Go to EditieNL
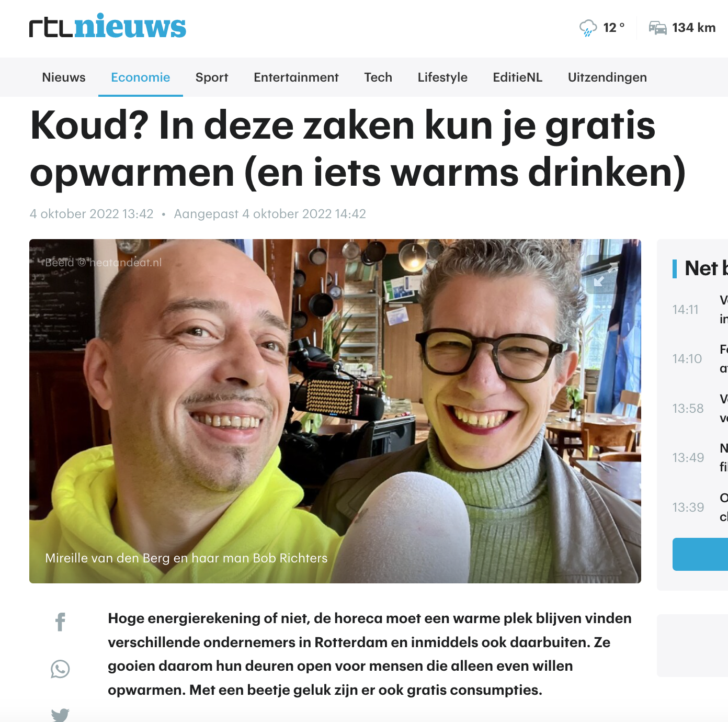728x722 pixels. coord(518,77)
